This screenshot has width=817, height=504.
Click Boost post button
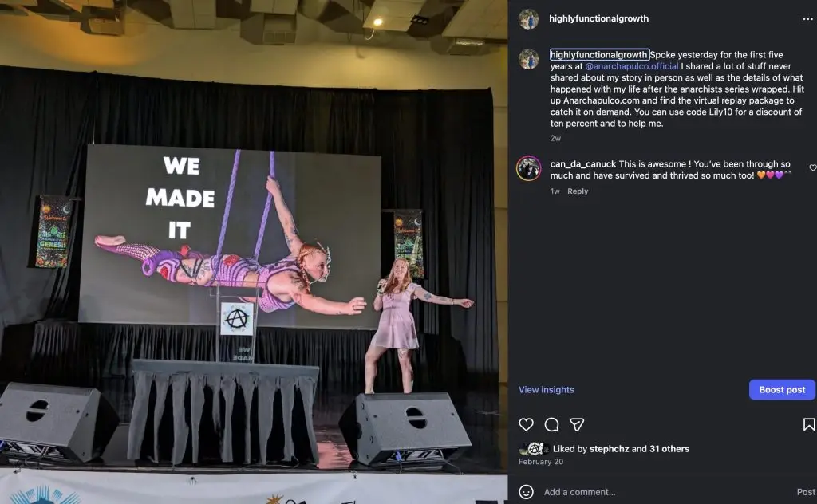[x=782, y=389]
